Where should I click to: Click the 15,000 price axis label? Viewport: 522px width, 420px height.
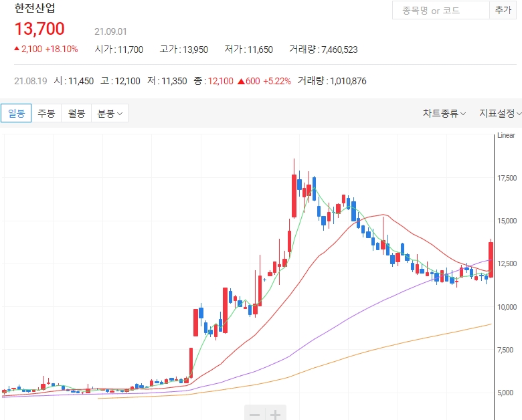pos(507,221)
